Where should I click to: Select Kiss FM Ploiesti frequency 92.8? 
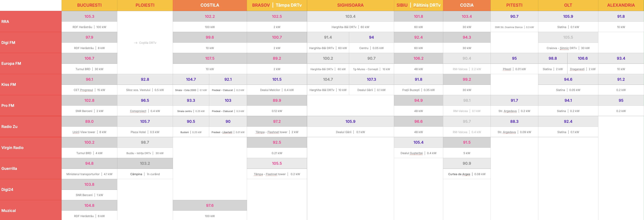coord(145,79)
